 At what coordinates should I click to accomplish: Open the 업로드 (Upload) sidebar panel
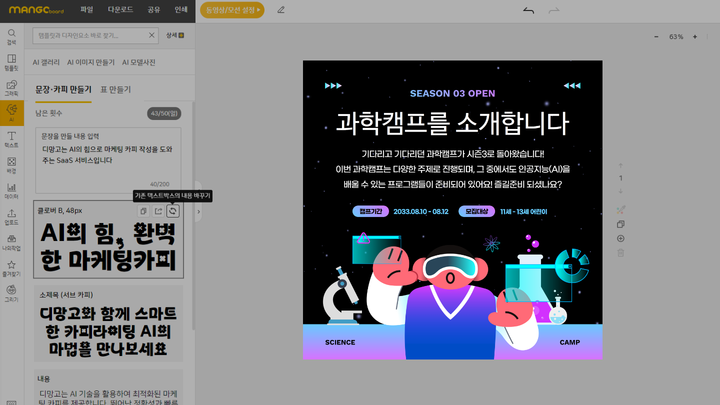[x=11, y=216]
